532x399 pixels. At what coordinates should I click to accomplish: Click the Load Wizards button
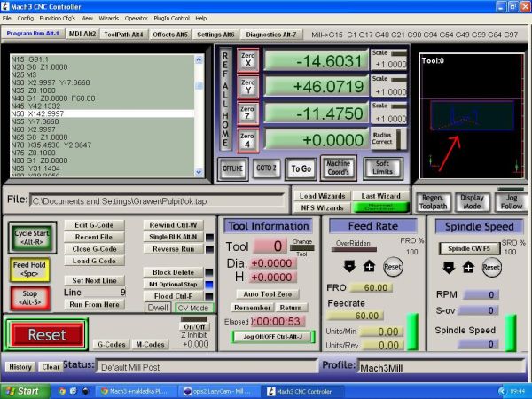click(x=323, y=196)
